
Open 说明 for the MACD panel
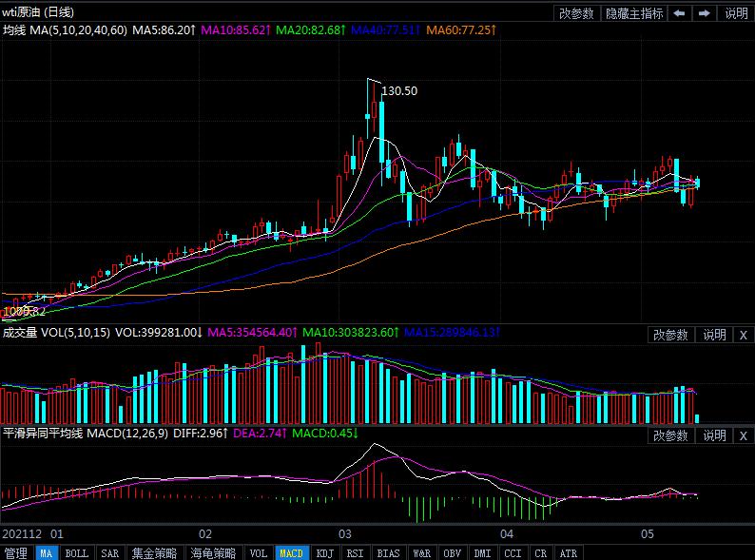pos(714,435)
